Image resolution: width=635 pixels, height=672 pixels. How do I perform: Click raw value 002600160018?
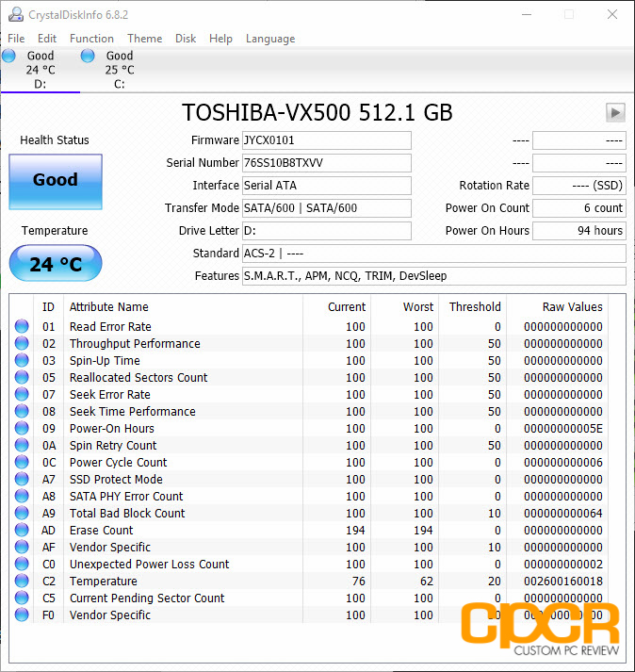coord(563,582)
